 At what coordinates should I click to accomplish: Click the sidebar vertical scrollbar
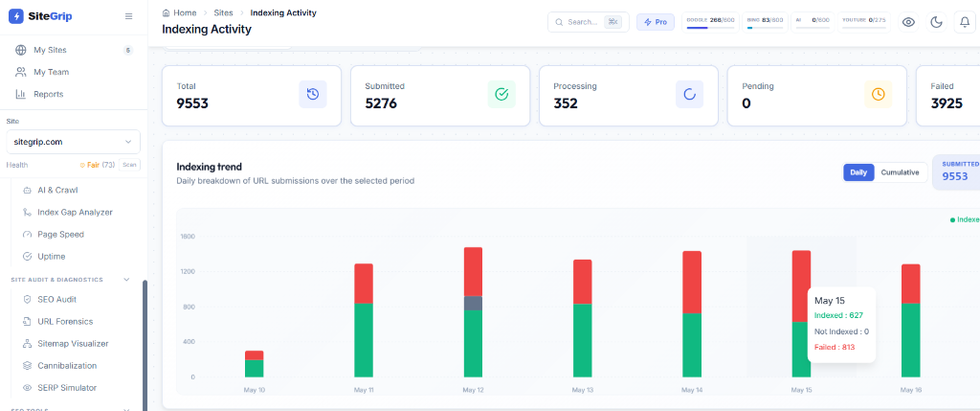145,345
